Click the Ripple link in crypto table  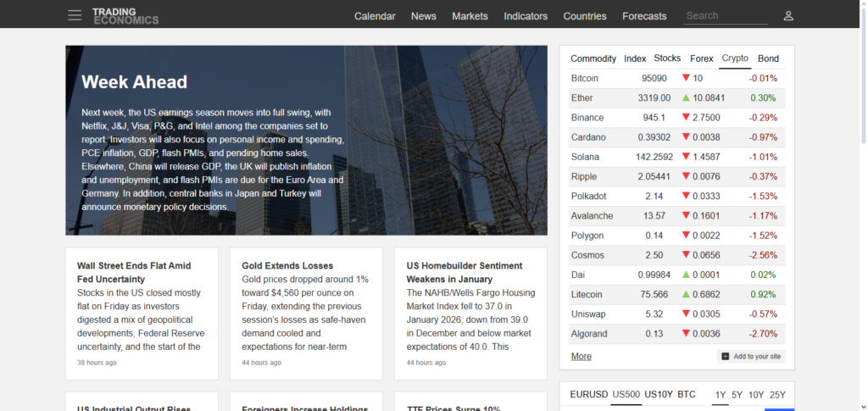coord(584,176)
